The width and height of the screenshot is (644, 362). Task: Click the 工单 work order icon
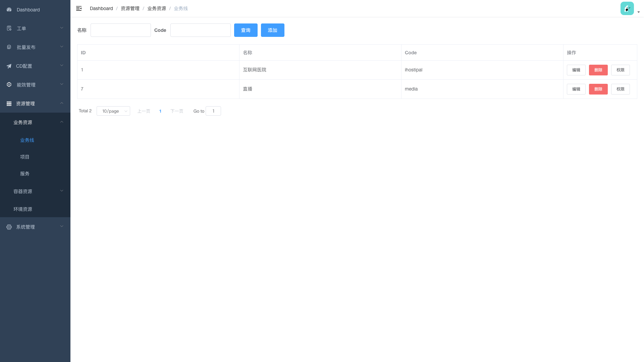pos(9,28)
